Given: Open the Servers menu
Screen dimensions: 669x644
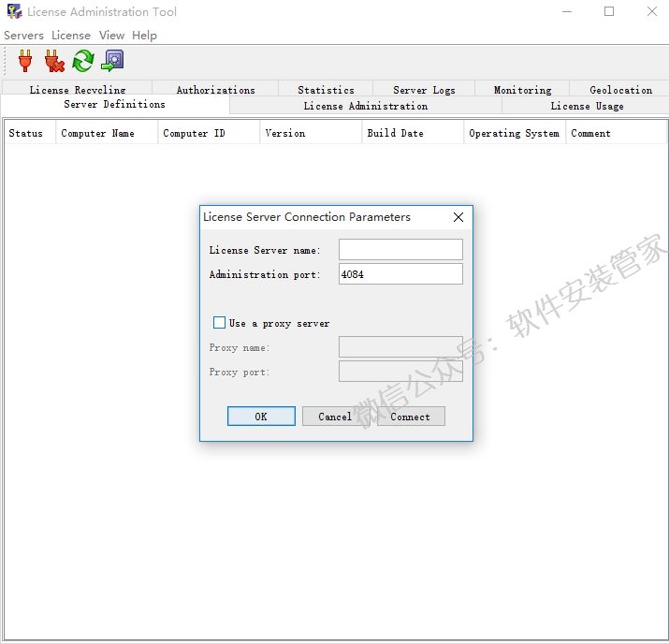Looking at the screenshot, I should [23, 36].
